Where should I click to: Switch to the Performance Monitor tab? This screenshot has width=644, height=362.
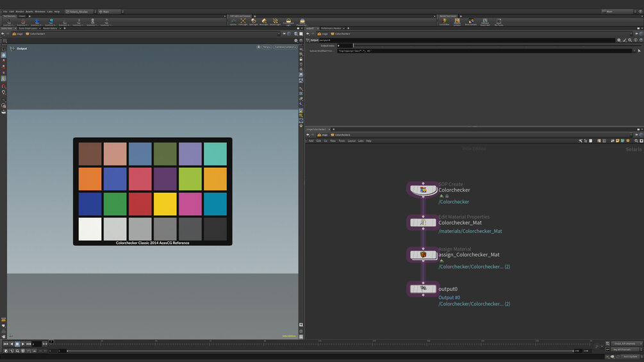click(x=331, y=28)
